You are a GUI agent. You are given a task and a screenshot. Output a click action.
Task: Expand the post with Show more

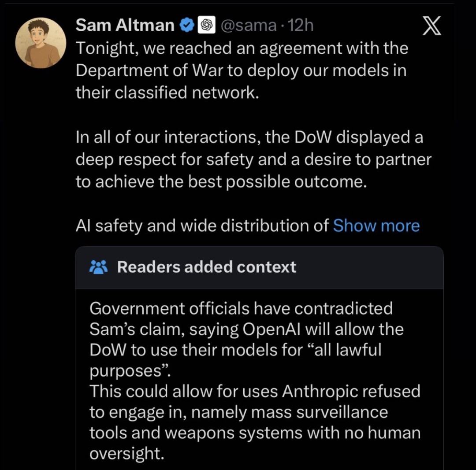pyautogui.click(x=376, y=226)
